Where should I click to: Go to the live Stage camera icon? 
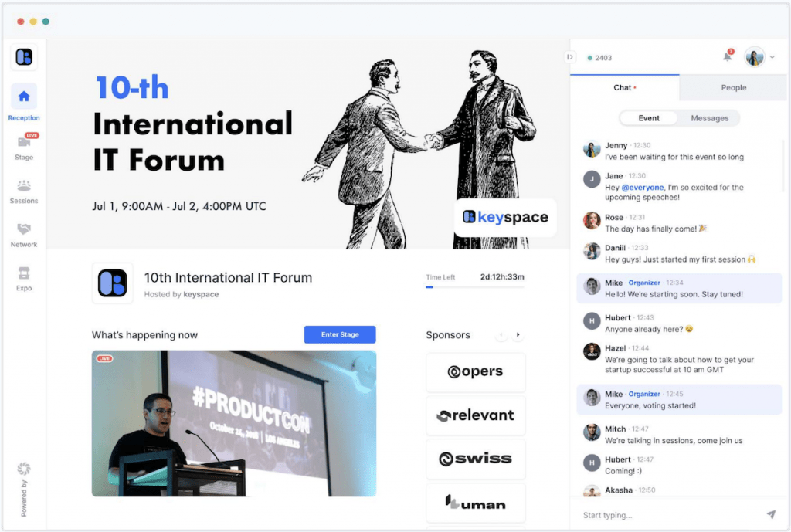[x=24, y=142]
